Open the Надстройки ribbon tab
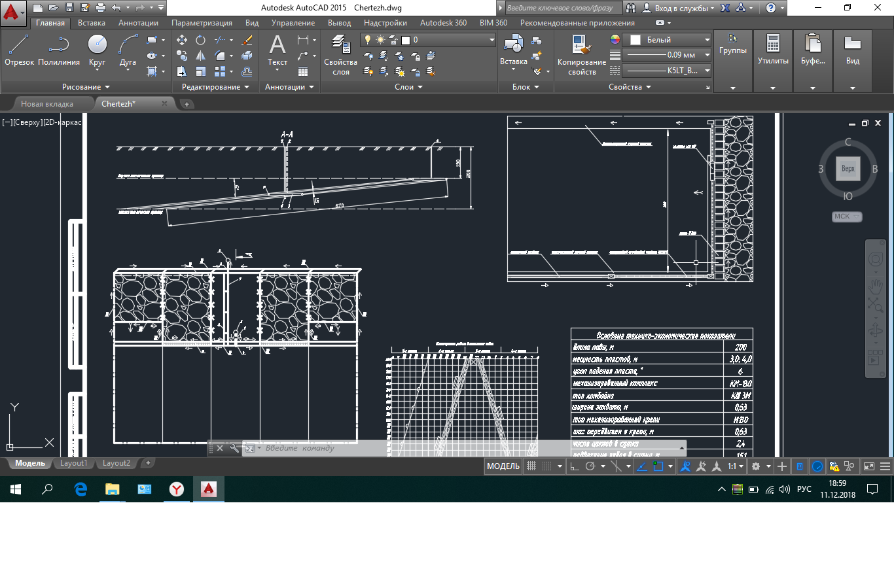This screenshot has width=894, height=588. click(385, 23)
